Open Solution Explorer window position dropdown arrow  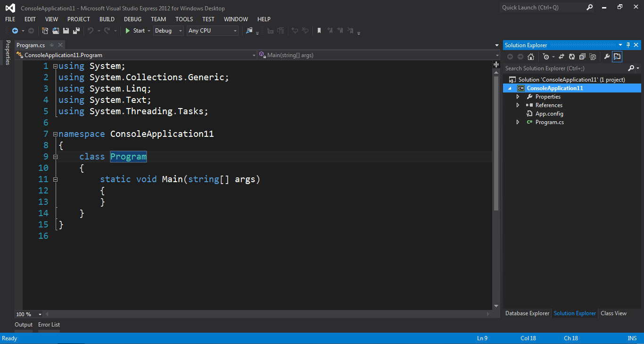(621, 45)
